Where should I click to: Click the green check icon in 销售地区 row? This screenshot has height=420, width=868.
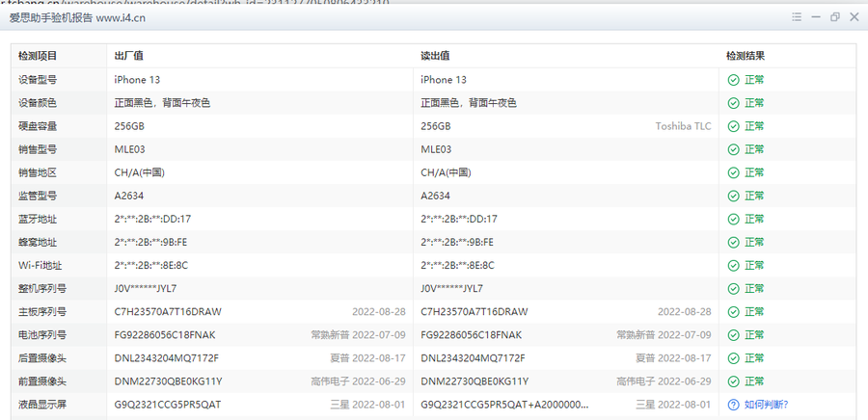coord(734,172)
